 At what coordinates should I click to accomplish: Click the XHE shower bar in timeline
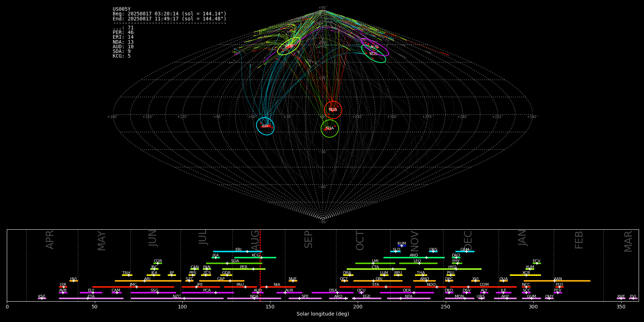pyautogui.click(x=621, y=298)
